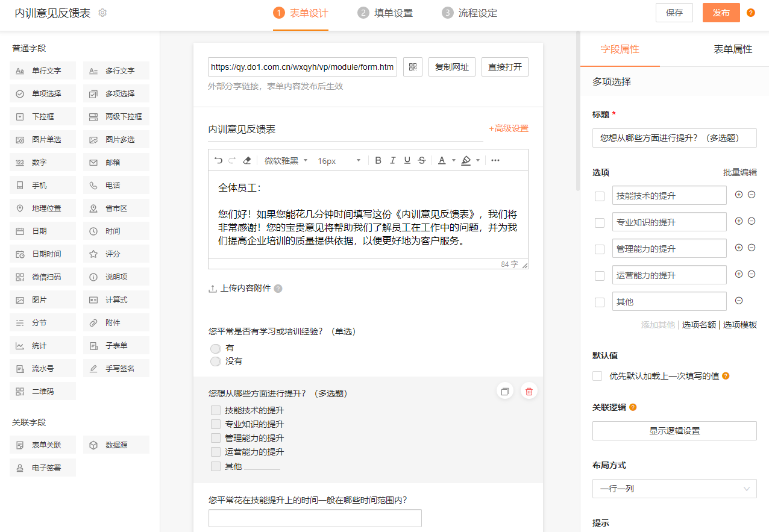
Task: Enable 优先默认加载上一次填写的值
Action: click(597, 376)
